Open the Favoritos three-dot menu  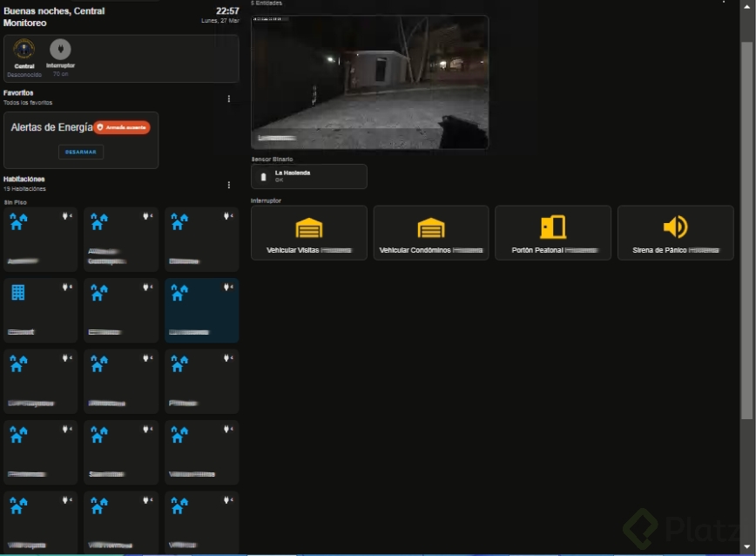pyautogui.click(x=228, y=98)
